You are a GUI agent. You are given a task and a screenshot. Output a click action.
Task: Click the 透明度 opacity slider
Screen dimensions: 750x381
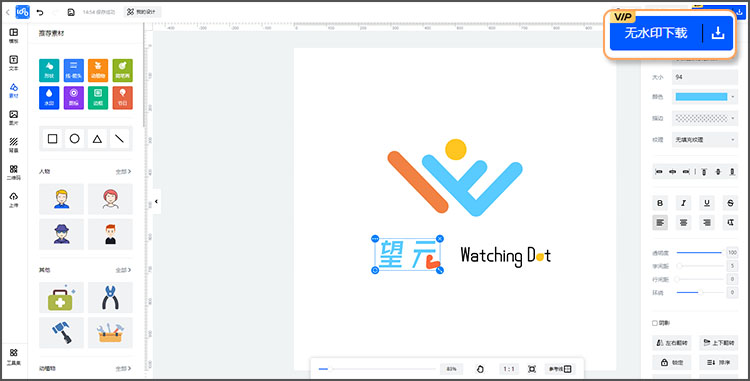tap(700, 252)
